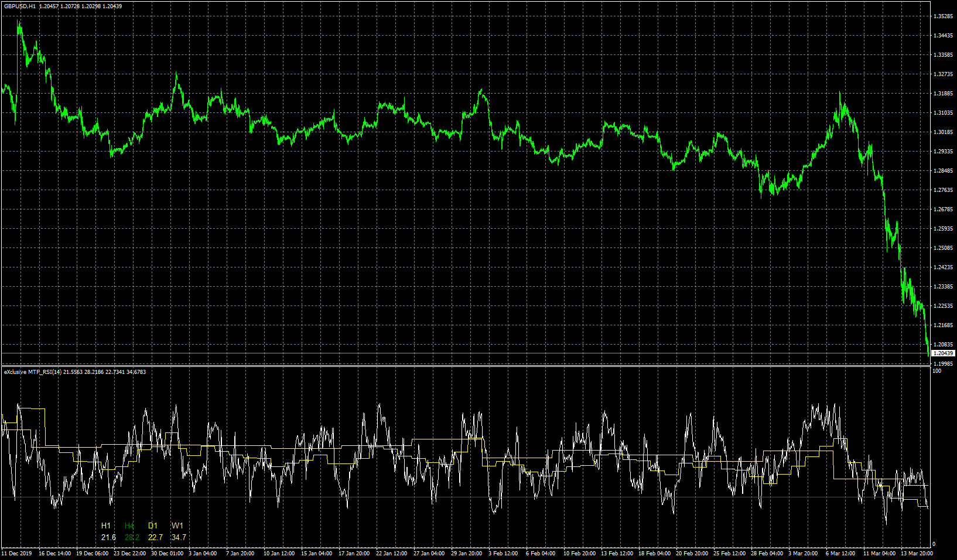Click time axis label 19 Dec 06:00
957x560 pixels.
click(x=92, y=553)
